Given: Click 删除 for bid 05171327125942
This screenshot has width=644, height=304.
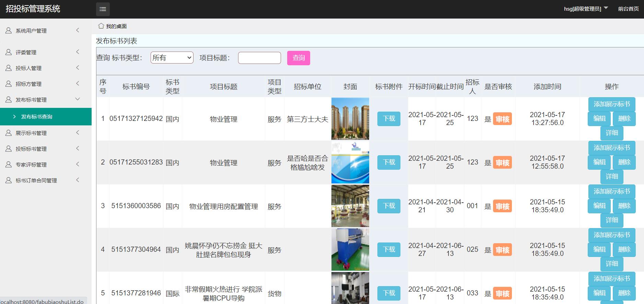Looking at the screenshot, I should point(624,119).
